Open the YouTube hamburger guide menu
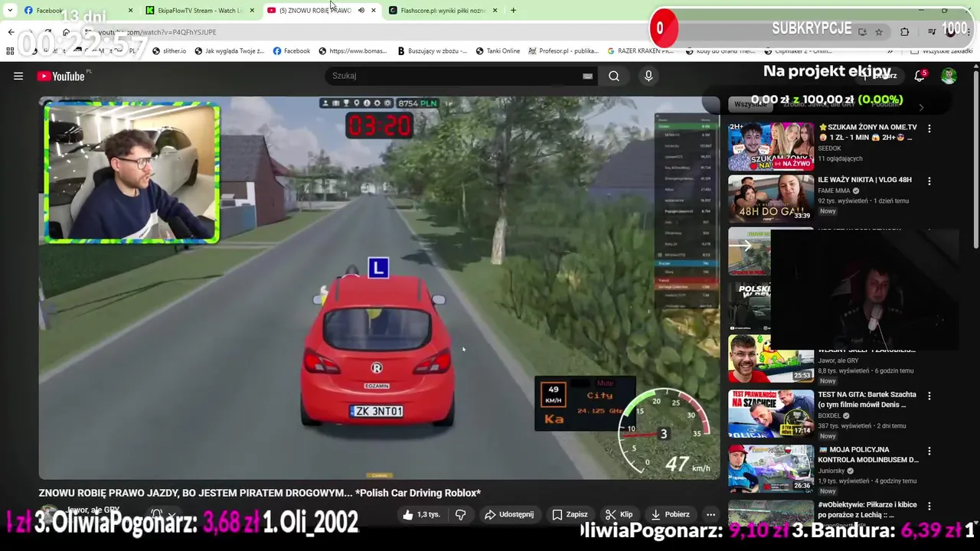Screen dimensions: 980x551 pos(18,76)
